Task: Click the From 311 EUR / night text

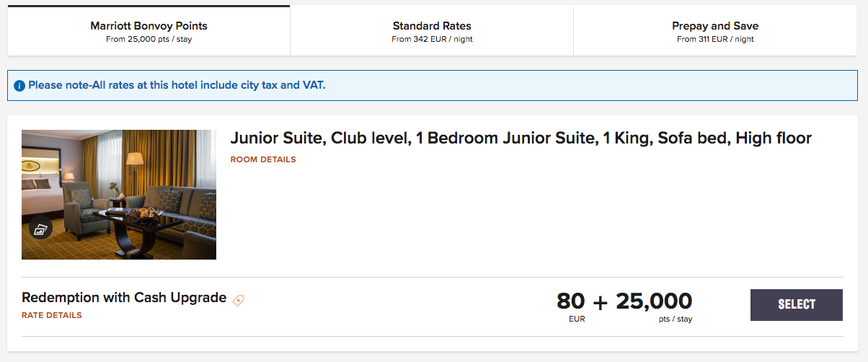Action: [715, 39]
